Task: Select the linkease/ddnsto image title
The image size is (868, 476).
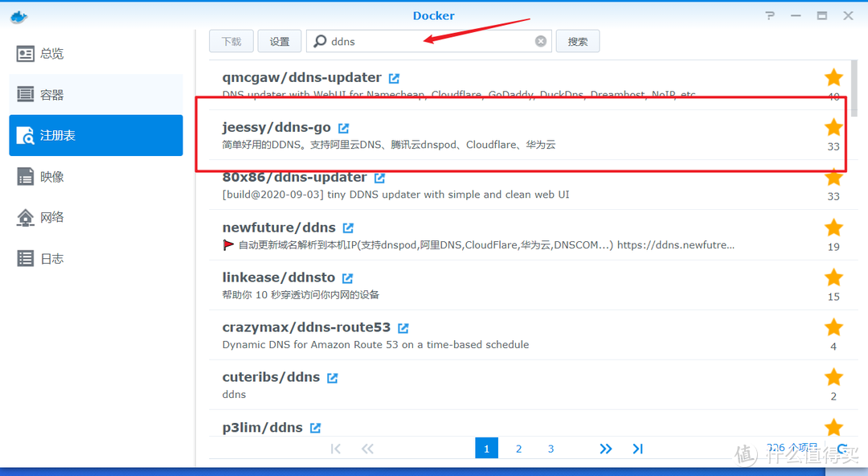Action: tap(278, 277)
